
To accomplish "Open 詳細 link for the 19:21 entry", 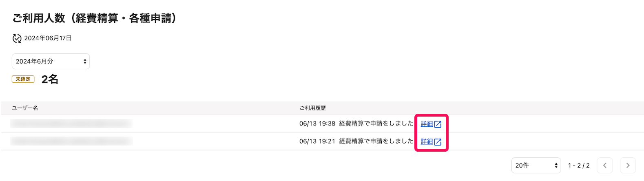I will tap(427, 141).
